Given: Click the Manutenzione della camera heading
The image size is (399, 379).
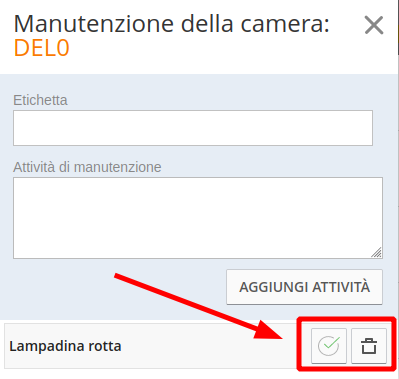Looking at the screenshot, I should tap(172, 24).
